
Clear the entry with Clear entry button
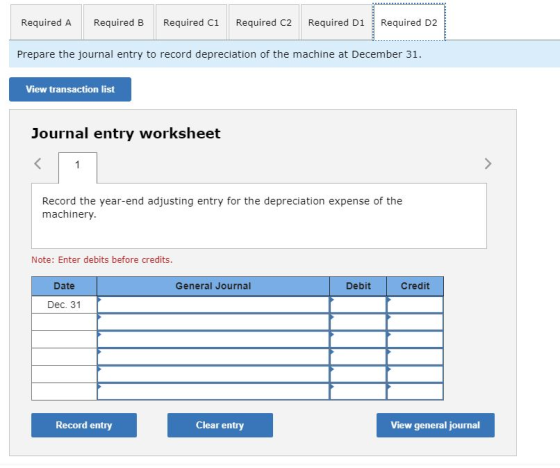coord(220,425)
